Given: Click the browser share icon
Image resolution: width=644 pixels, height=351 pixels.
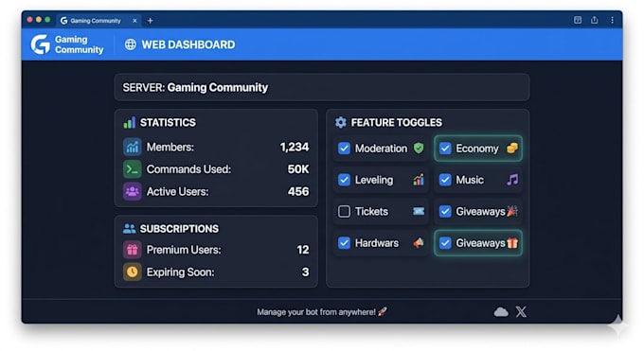Looking at the screenshot, I should [x=595, y=20].
